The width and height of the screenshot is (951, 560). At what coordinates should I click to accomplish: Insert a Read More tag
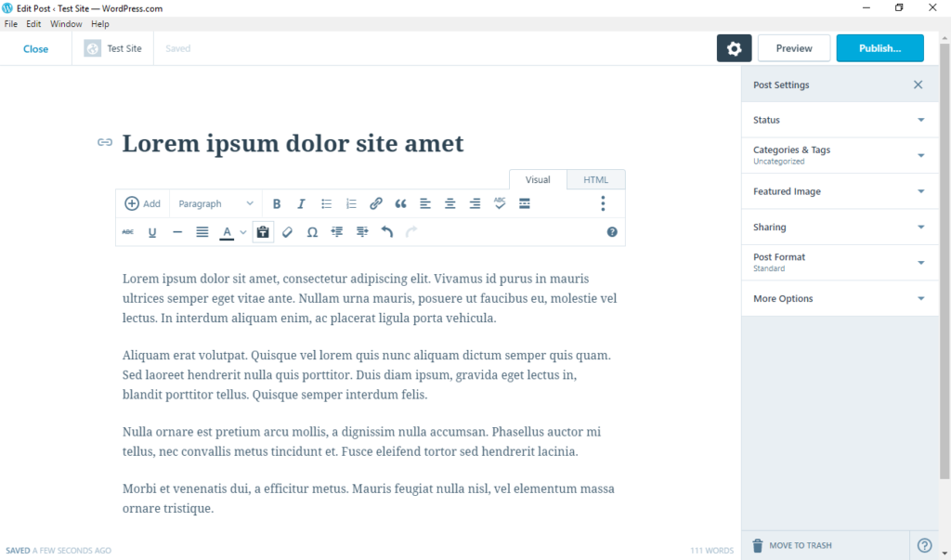[x=525, y=203]
